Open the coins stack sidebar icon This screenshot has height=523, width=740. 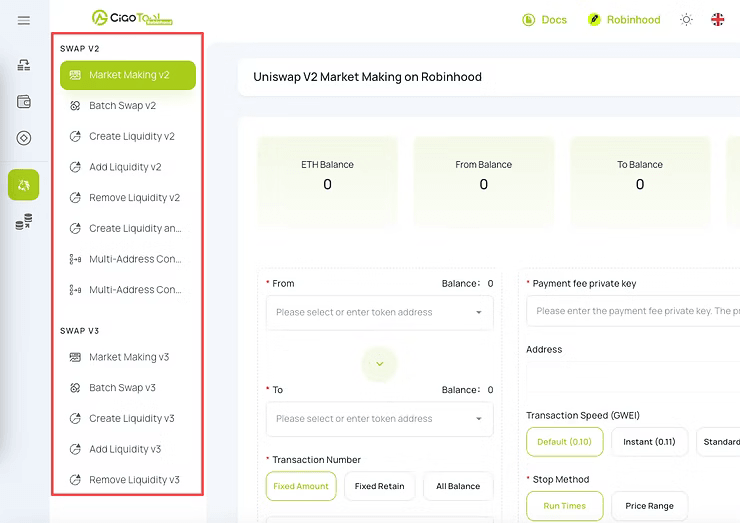pyautogui.click(x=24, y=221)
